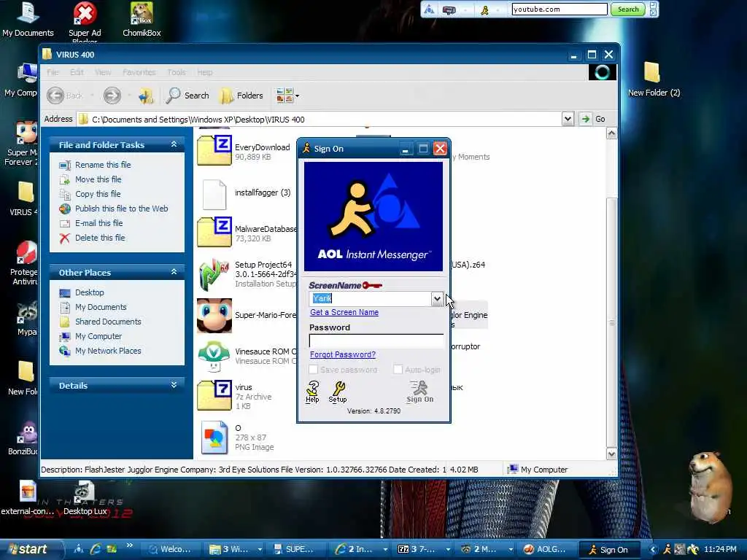
Task: Open the File menu
Action: (53, 72)
